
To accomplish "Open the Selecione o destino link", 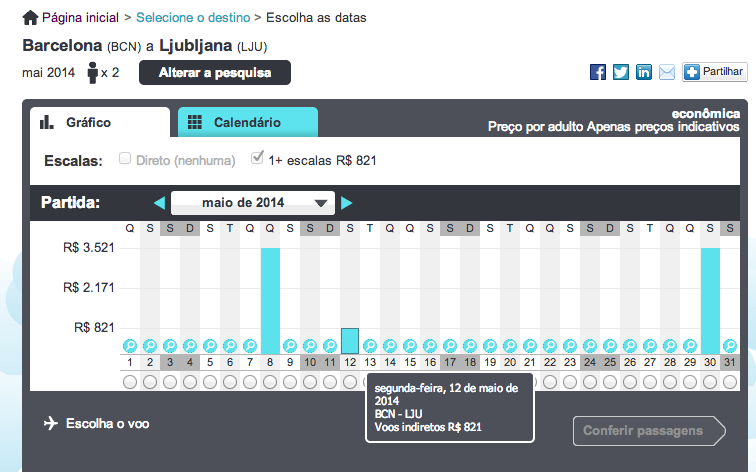I will click(x=193, y=18).
